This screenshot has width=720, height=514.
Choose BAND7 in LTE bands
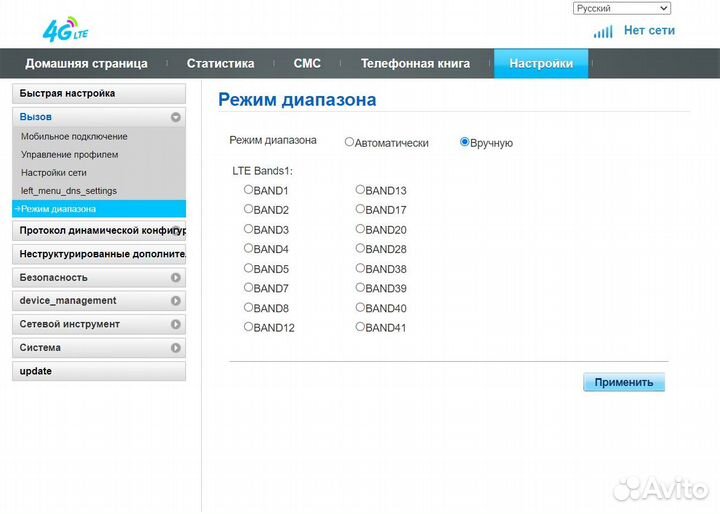click(249, 288)
